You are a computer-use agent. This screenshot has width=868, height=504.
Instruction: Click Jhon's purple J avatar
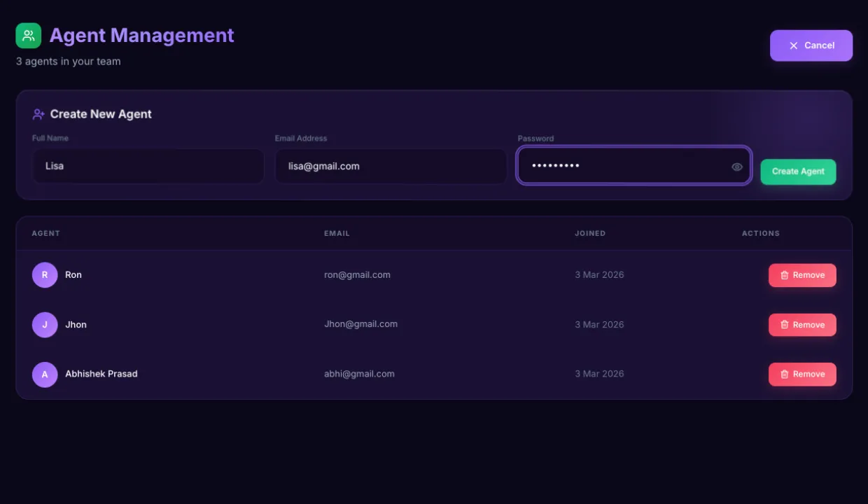coord(45,325)
